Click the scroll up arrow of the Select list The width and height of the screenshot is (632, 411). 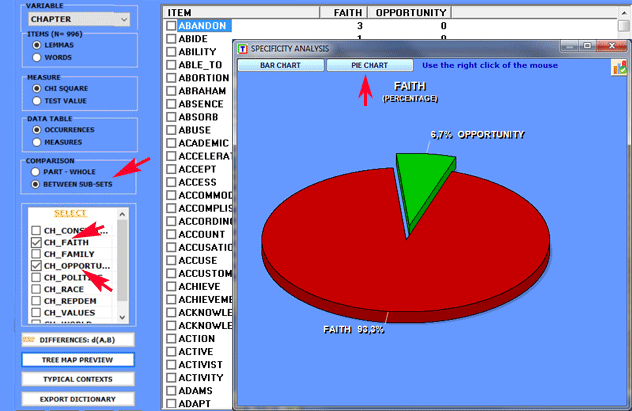pos(123,214)
